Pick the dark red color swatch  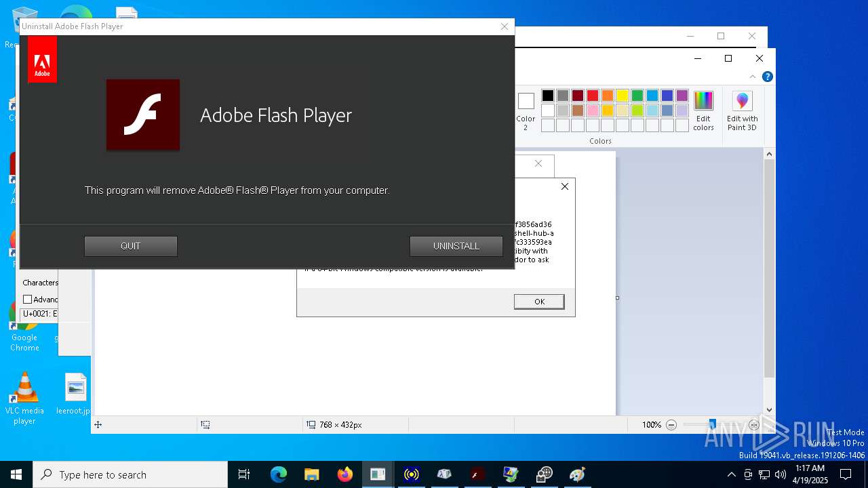coord(578,96)
